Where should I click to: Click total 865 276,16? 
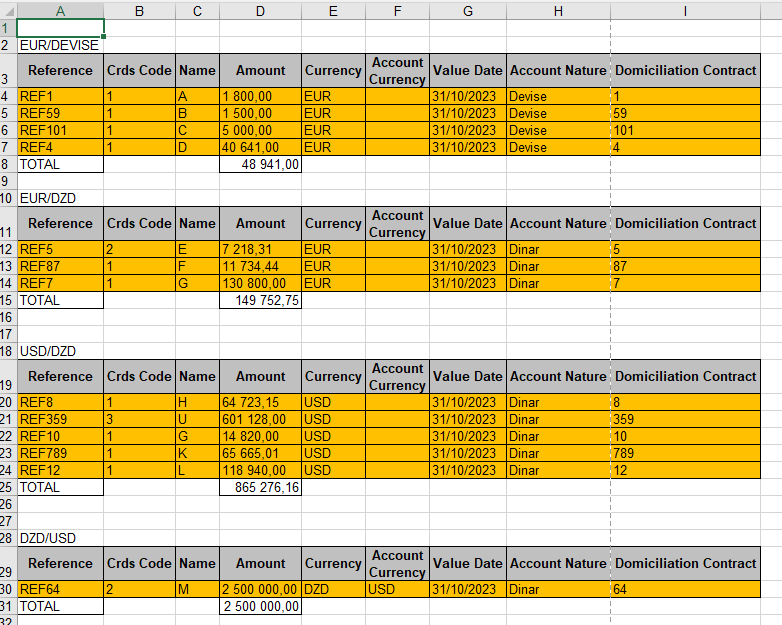point(260,487)
